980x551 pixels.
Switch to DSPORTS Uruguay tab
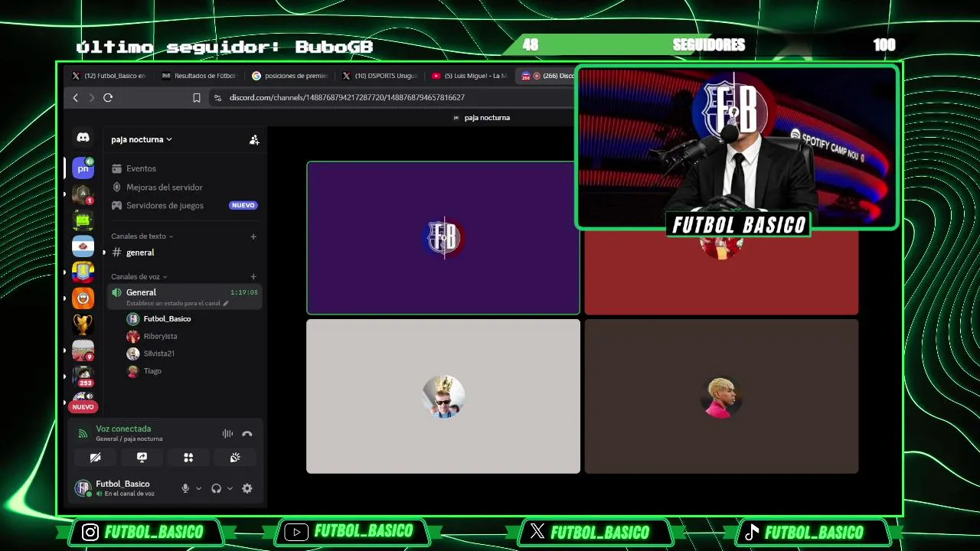coord(381,76)
